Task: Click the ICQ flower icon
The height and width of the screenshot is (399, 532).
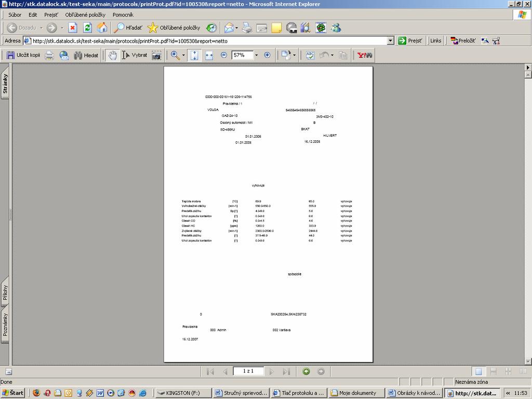Action: click(321, 28)
